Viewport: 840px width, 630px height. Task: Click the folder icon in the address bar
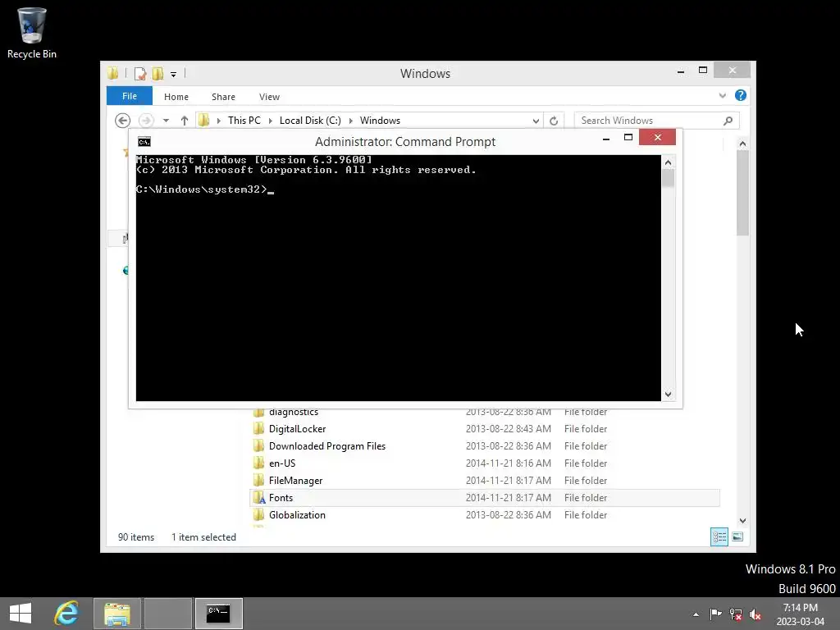tap(203, 121)
